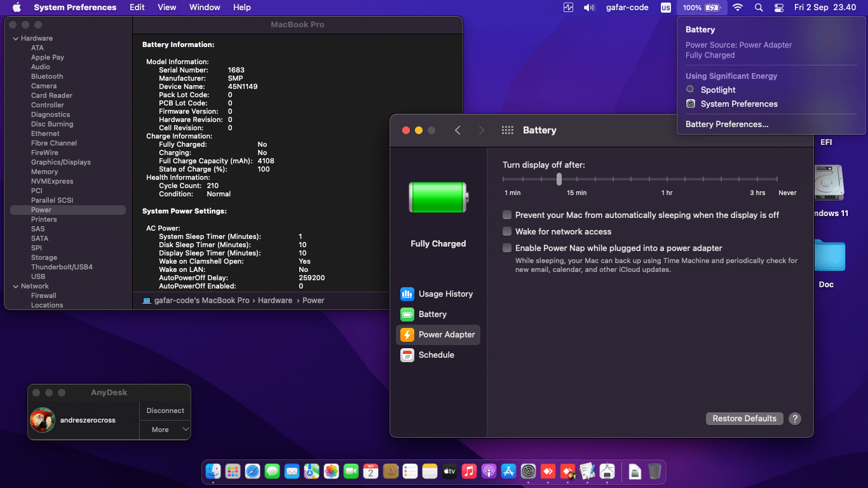The width and height of the screenshot is (868, 488).
Task: Select USB in the hardware list
Action: point(38,276)
